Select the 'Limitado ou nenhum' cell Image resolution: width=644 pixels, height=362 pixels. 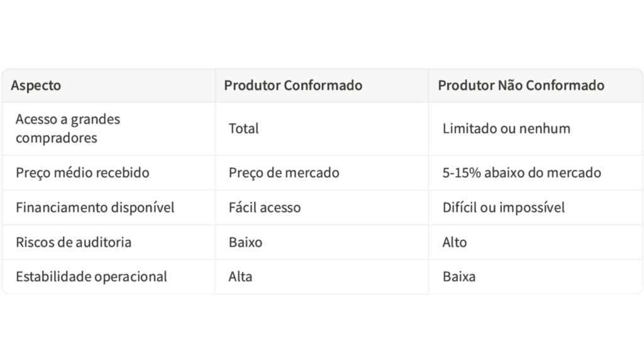(506, 129)
